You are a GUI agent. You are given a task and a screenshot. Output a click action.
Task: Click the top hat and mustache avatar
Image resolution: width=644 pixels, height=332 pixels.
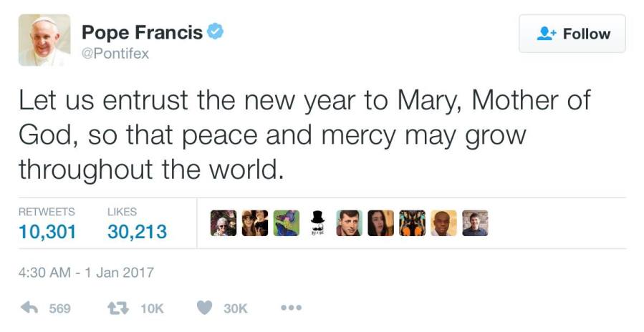pyautogui.click(x=317, y=223)
